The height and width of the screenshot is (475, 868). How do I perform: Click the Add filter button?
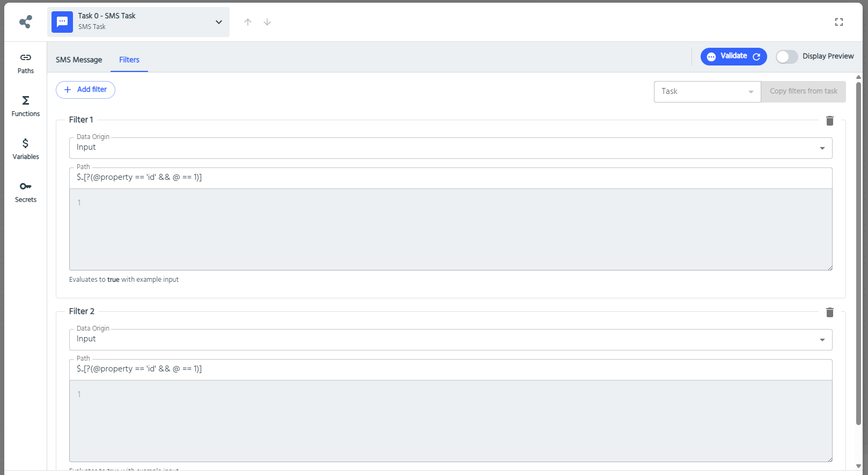click(x=85, y=90)
